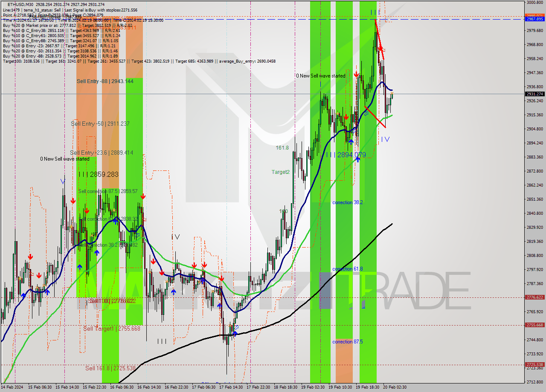Select the 'Target2' label
This screenshot has height=392, width=546.
pos(281,172)
